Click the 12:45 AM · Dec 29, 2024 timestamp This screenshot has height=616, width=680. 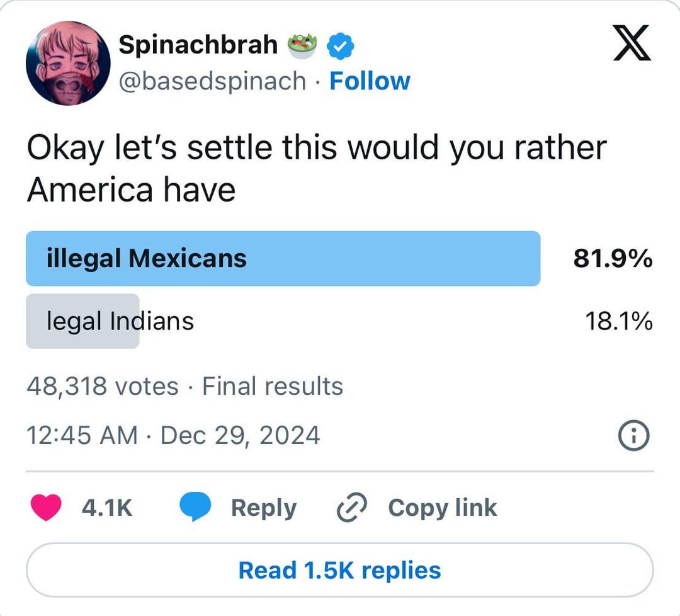[173, 436]
